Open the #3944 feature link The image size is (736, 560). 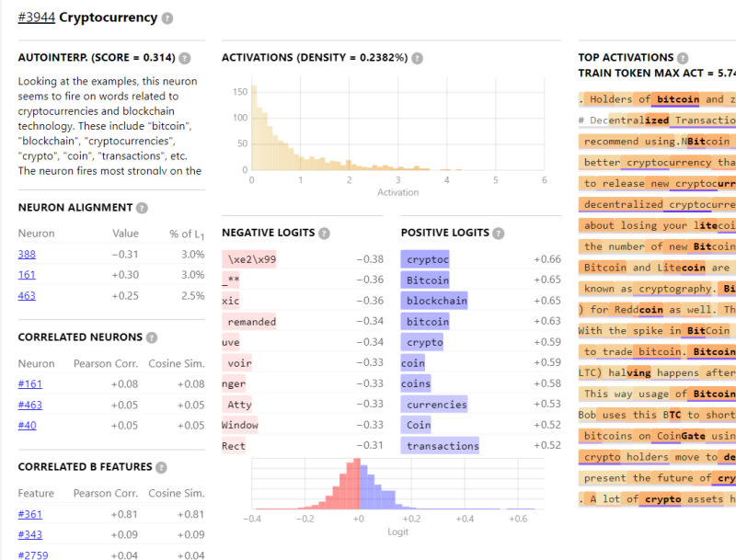pyautogui.click(x=36, y=17)
